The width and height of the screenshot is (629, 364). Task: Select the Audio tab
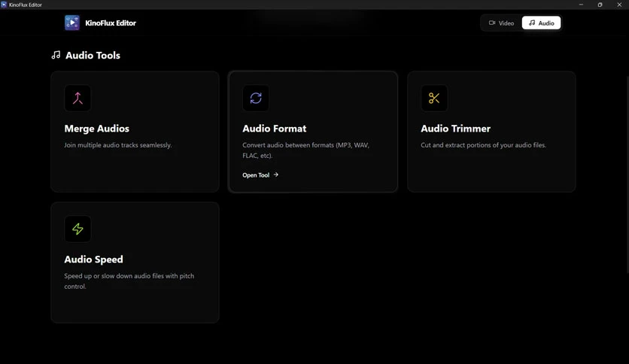pos(541,23)
